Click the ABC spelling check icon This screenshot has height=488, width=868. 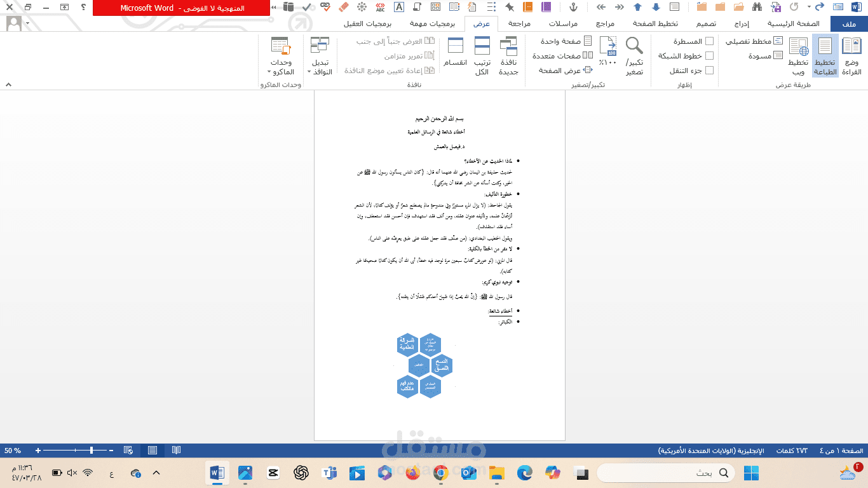tap(380, 7)
